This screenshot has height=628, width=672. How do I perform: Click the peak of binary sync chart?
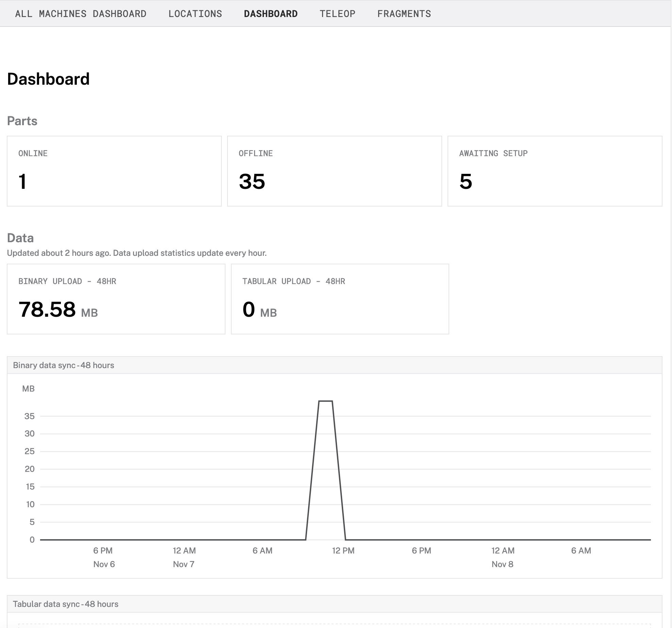(x=325, y=401)
